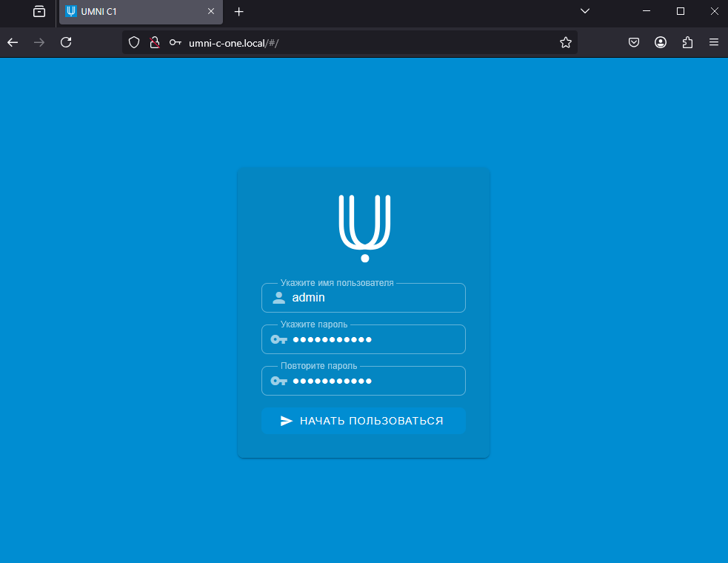Open the Pocket save icon
728x563 pixels.
634,43
